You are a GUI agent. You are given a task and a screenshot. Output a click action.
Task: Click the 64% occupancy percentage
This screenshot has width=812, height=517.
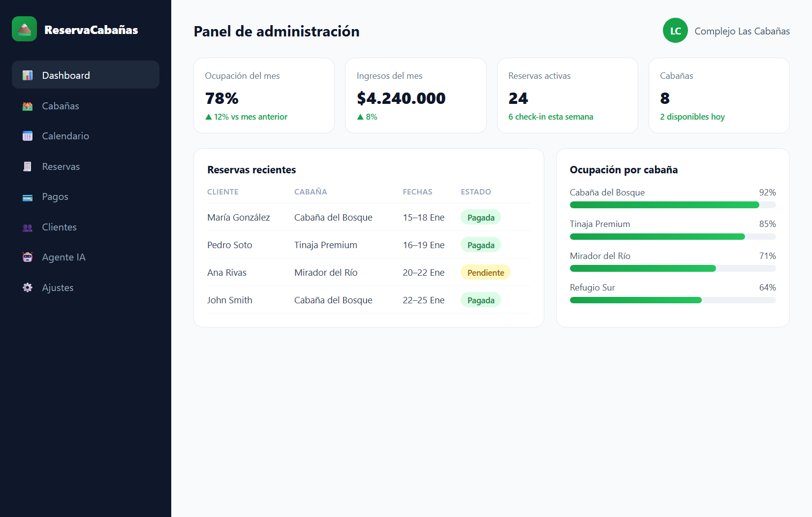(767, 288)
